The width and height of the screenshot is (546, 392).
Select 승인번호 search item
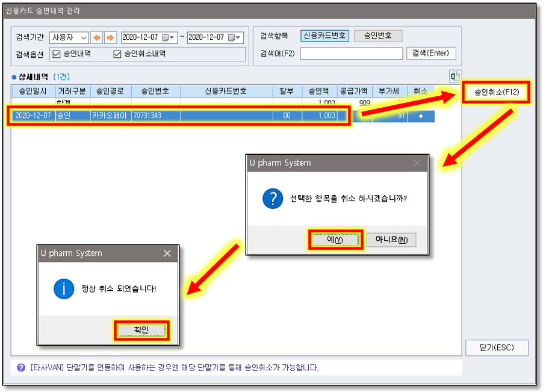click(377, 36)
